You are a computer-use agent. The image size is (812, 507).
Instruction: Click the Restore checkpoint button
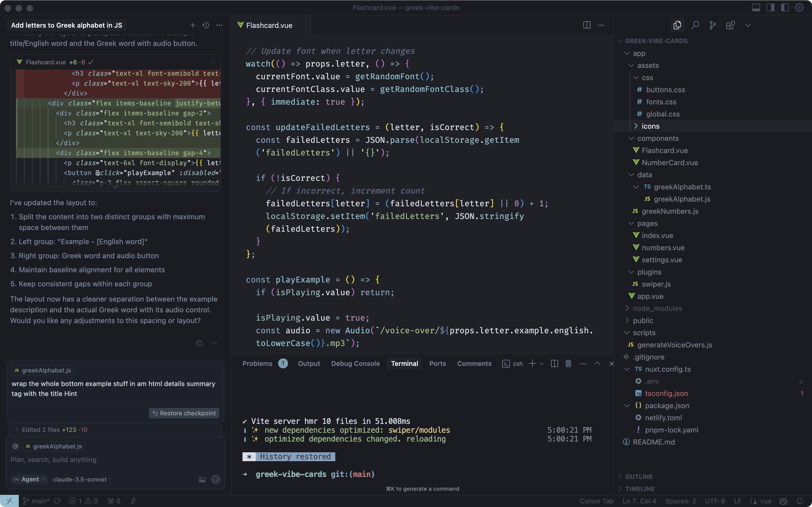pyautogui.click(x=184, y=413)
